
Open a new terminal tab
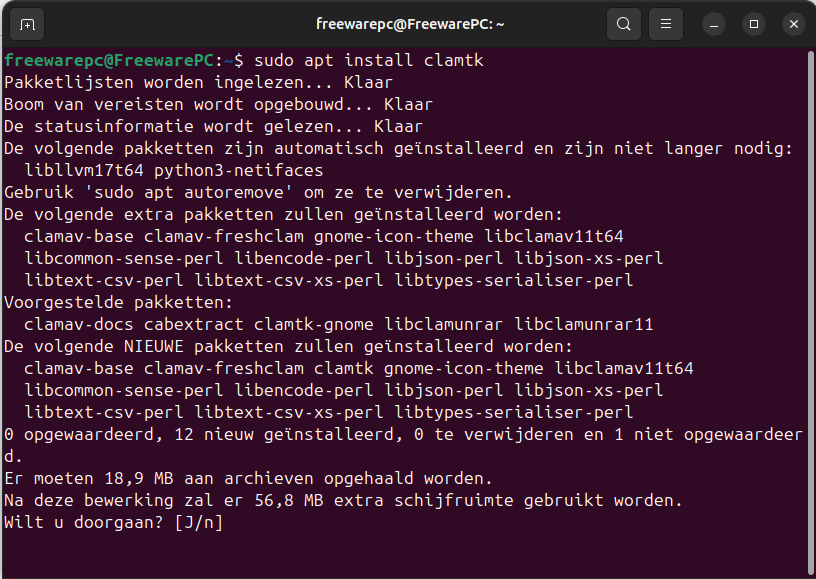click(x=27, y=24)
